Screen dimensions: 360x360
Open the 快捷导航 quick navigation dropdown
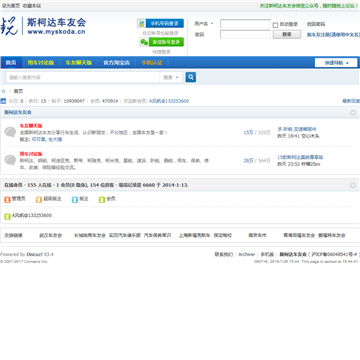pos(336,63)
